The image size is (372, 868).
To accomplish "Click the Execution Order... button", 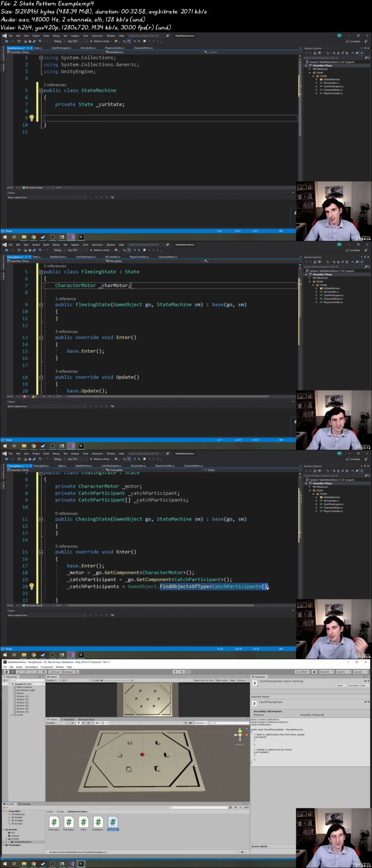I will (357, 685).
